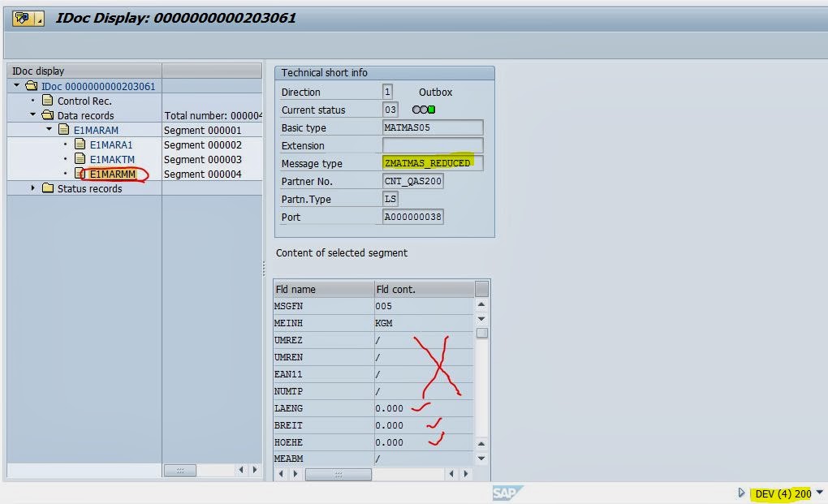Click the E1MARAM segment document icon
The image size is (828, 504).
64,129
